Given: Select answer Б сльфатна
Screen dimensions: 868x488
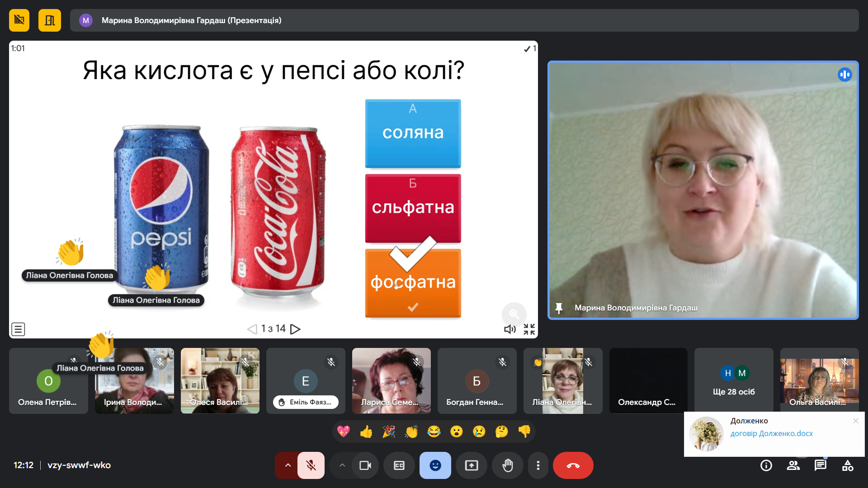Looking at the screenshot, I should [x=413, y=208].
